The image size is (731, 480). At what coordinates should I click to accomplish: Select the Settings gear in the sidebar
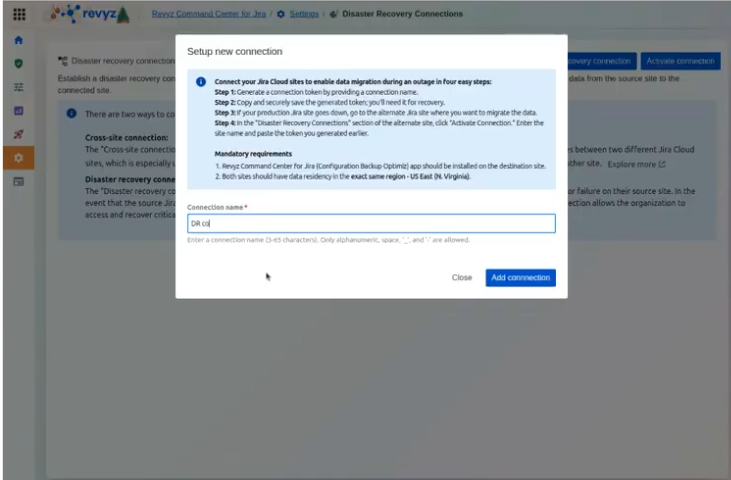click(x=19, y=158)
